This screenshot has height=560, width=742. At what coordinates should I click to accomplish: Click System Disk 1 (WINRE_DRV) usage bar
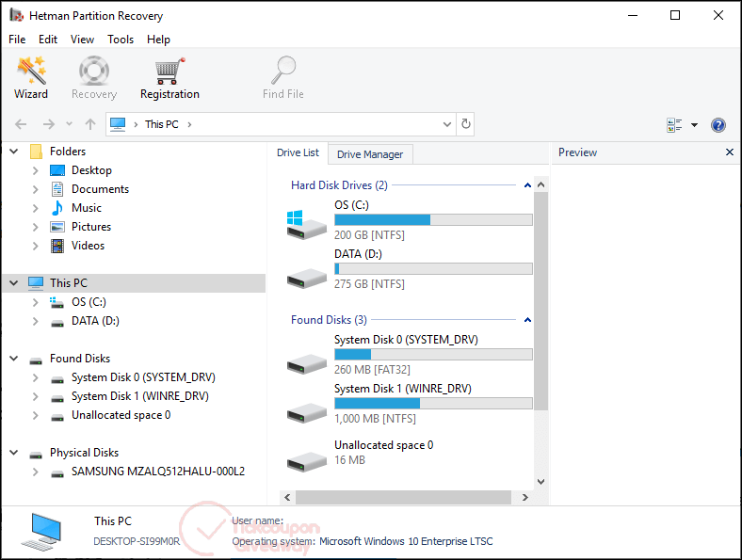tap(433, 404)
